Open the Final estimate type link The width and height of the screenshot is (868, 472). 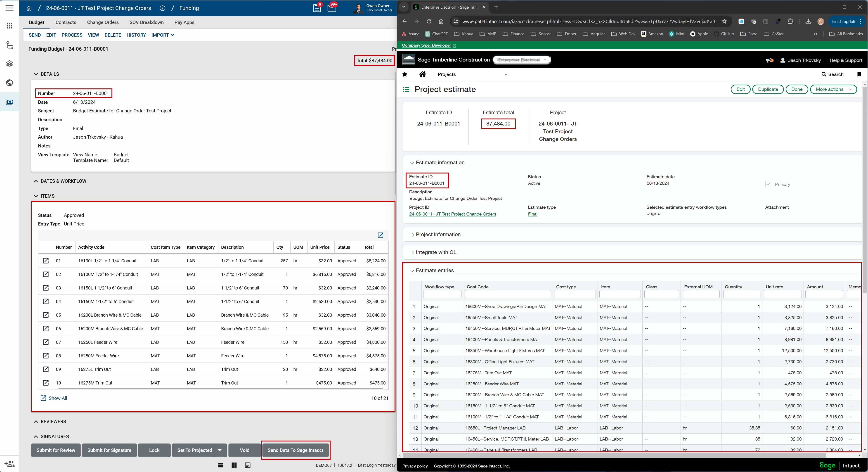click(532, 214)
